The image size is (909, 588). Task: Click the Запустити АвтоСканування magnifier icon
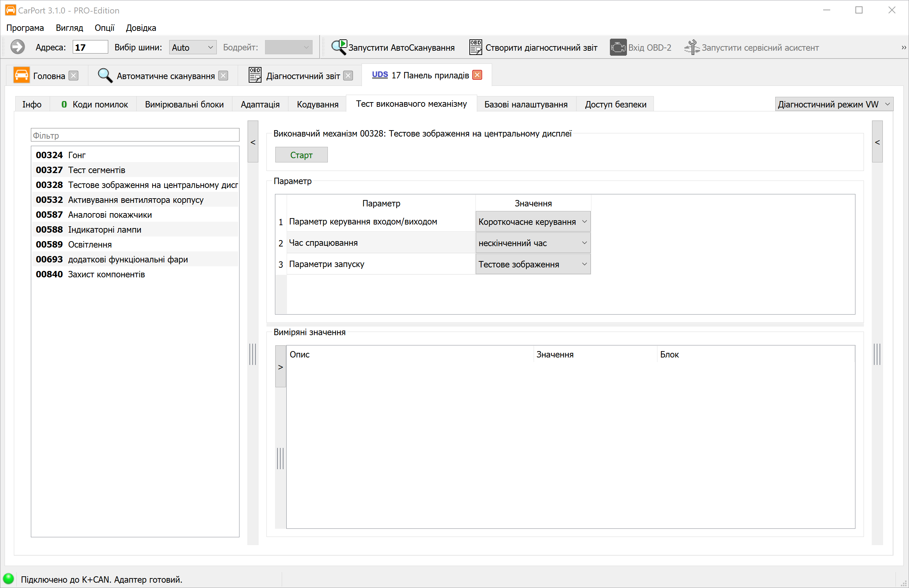point(339,48)
